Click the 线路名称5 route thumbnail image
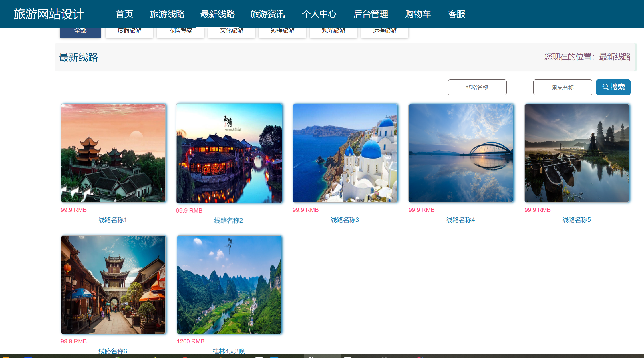Screen dimensions: 644x358 [577, 153]
